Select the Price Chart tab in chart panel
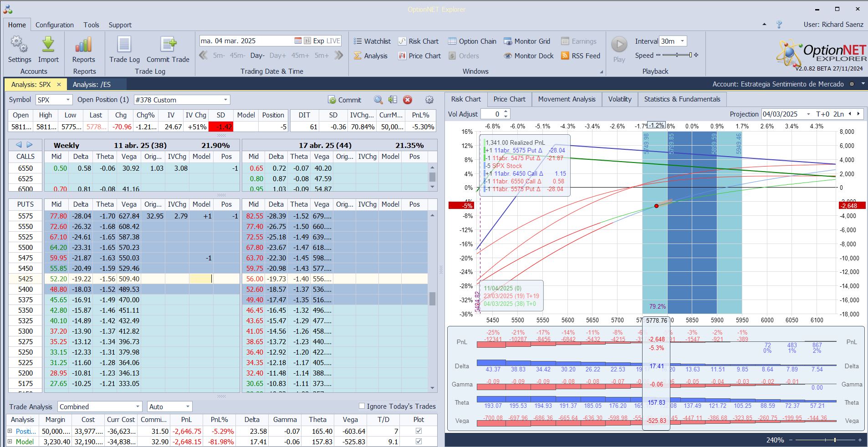The height and width of the screenshot is (447, 868). tap(509, 99)
